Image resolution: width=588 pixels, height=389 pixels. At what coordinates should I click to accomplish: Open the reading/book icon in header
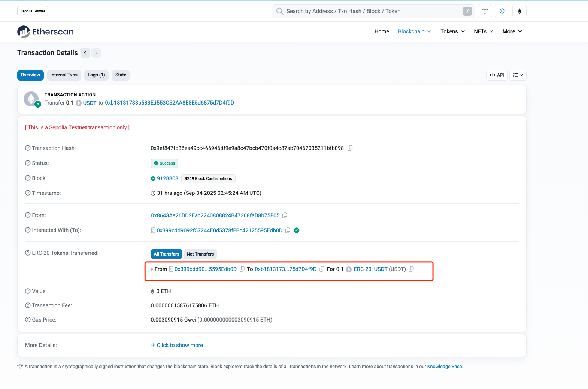pyautogui.click(x=485, y=11)
